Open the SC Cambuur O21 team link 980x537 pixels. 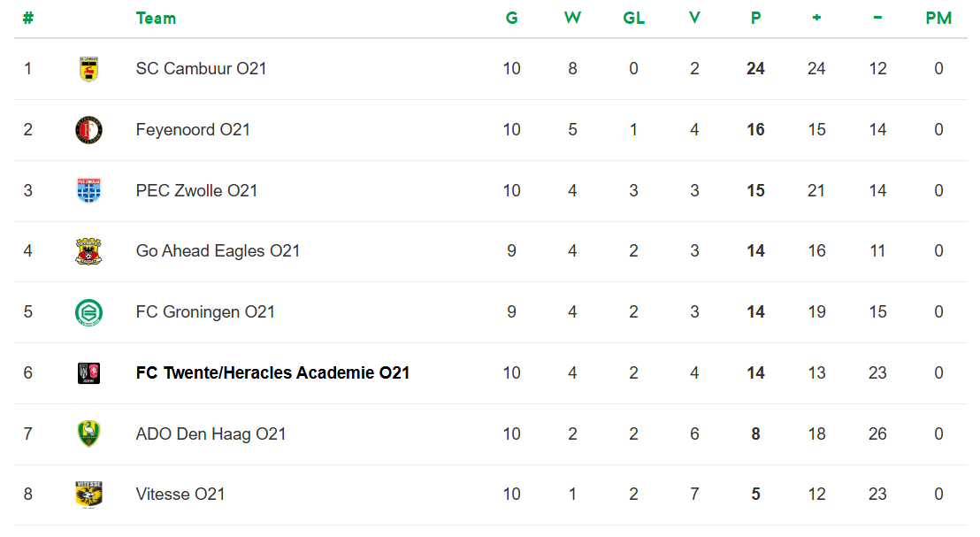coord(201,69)
